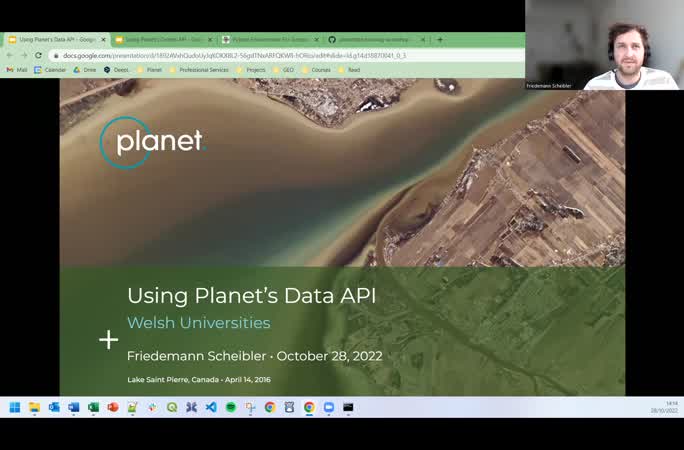Open the GEO bookmarks folder

[x=283, y=70]
